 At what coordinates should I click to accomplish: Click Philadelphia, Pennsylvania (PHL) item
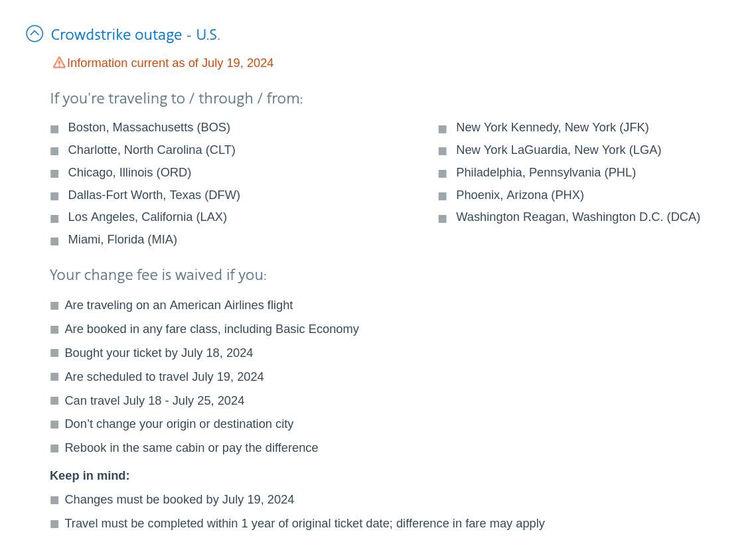click(546, 172)
